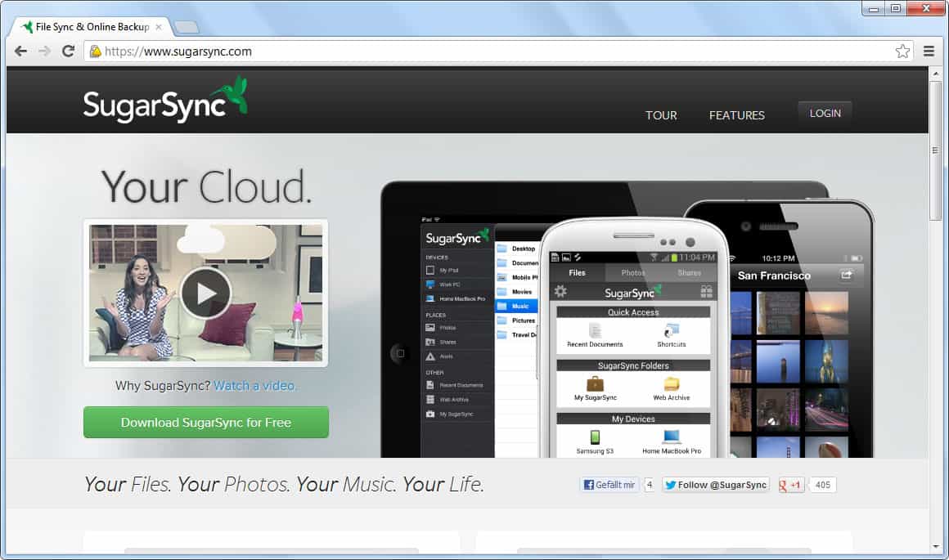
Task: Select the File Sync & Online Backup tab
Action: click(91, 27)
